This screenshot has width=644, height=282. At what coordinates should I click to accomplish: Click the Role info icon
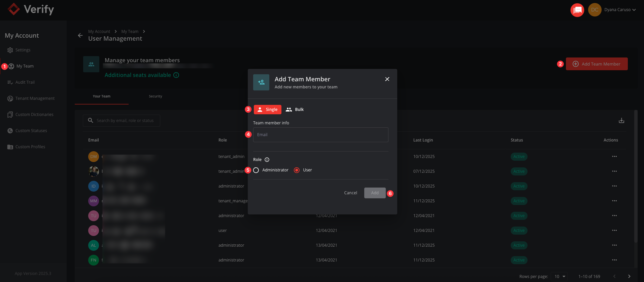[267, 160]
